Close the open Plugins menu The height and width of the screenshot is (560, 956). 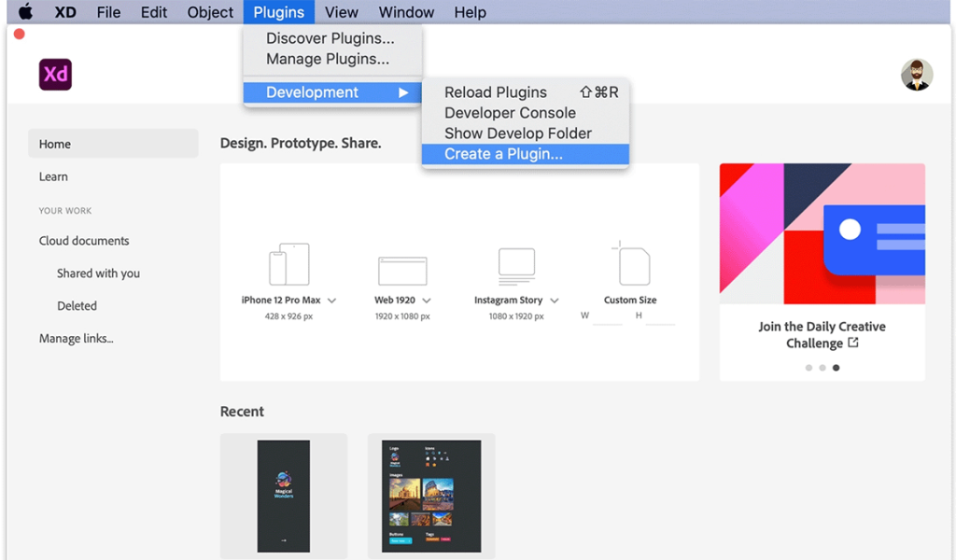[278, 12]
